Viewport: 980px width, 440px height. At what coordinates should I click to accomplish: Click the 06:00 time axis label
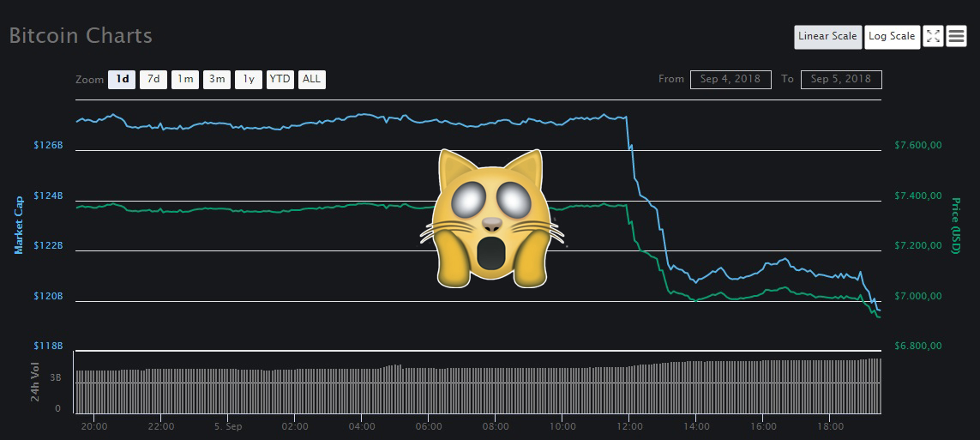[428, 427]
